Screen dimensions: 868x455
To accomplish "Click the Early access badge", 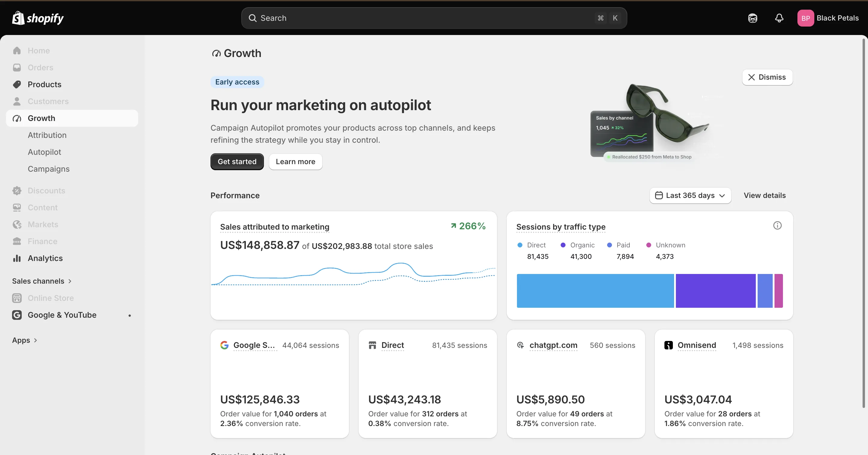I will [237, 82].
